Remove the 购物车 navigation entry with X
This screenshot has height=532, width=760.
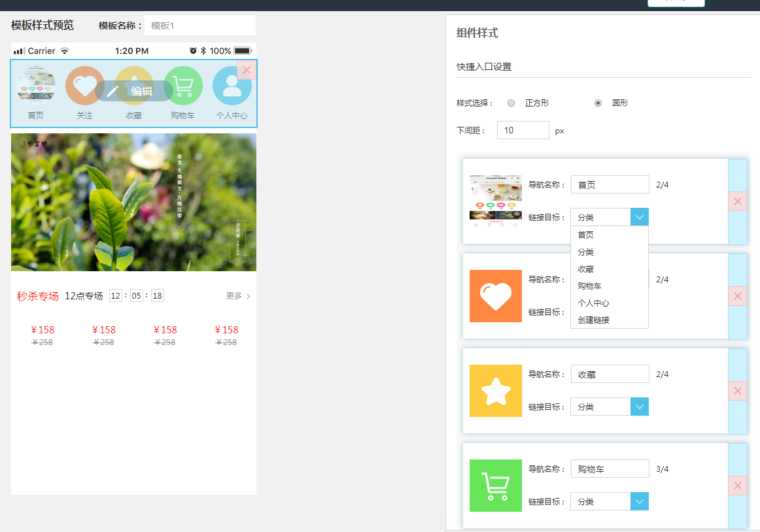pos(737,486)
